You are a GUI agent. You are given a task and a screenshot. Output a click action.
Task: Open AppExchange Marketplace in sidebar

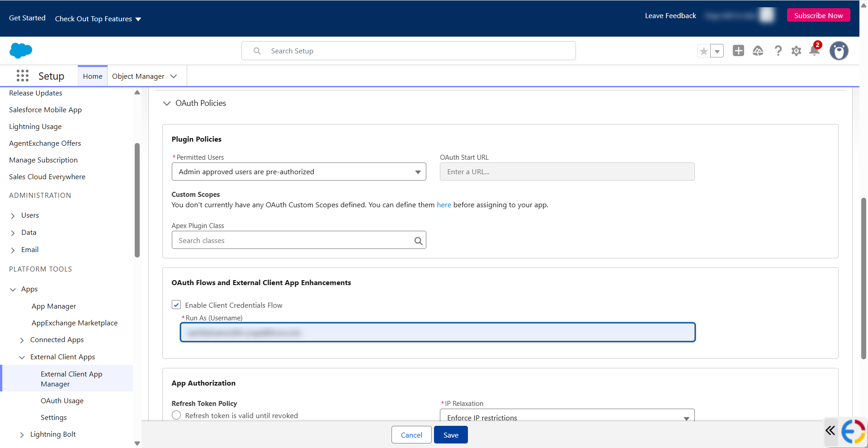[x=75, y=323]
